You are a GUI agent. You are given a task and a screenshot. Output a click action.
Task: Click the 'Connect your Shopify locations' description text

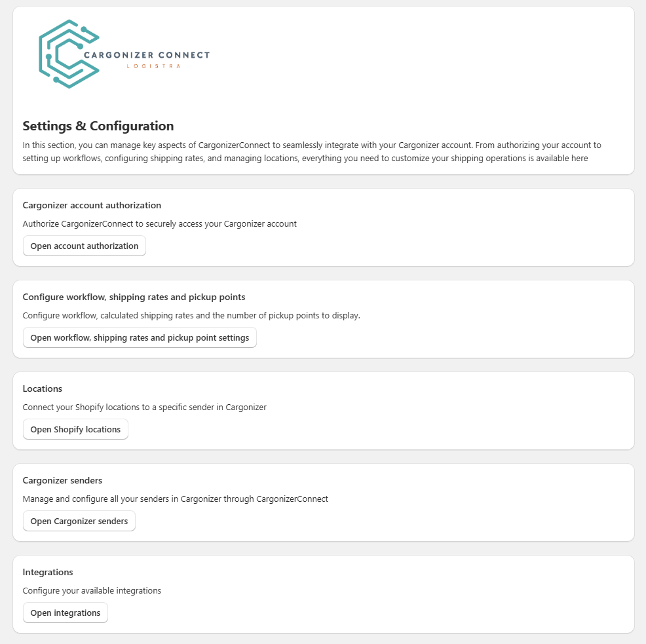click(144, 407)
